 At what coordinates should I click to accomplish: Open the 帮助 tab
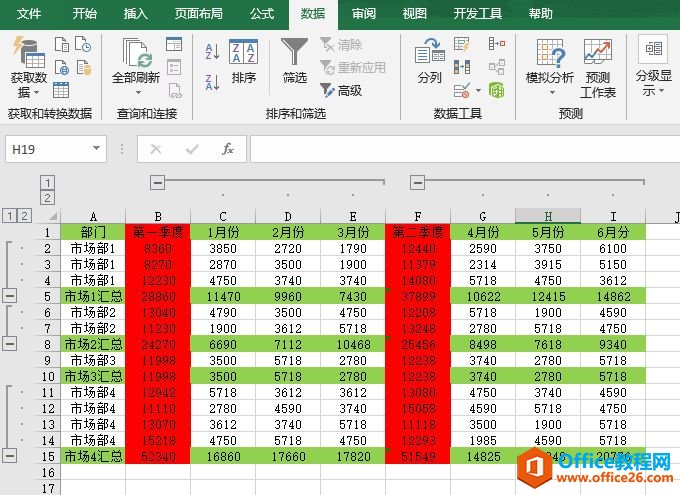[540, 14]
